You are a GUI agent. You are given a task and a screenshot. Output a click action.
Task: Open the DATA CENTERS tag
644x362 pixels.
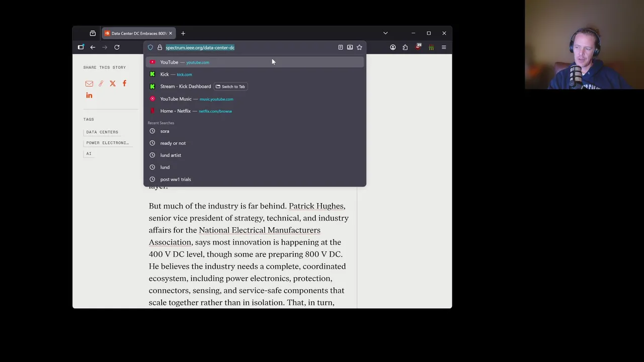[102, 132]
